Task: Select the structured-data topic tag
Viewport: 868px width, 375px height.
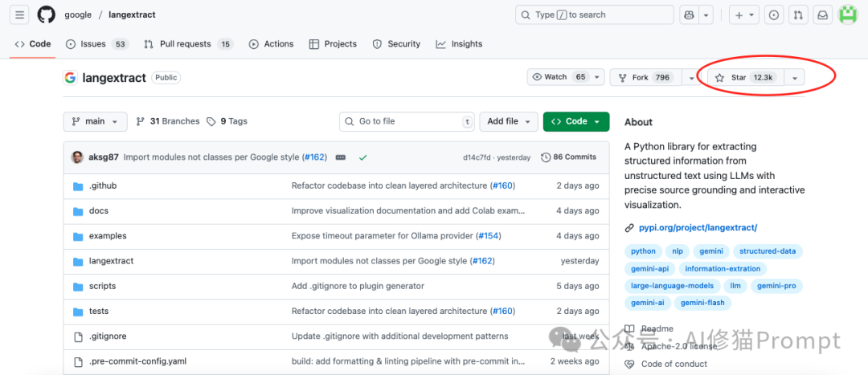Action: pos(768,251)
